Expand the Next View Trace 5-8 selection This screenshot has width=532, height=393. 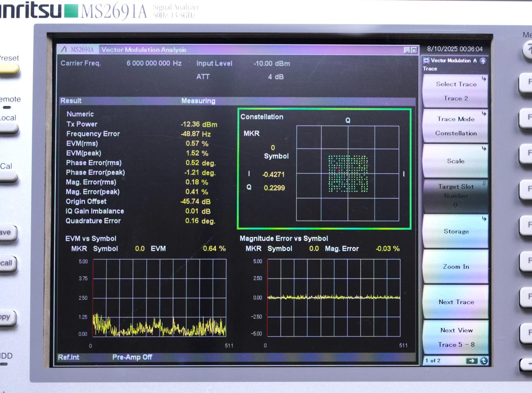(455, 337)
